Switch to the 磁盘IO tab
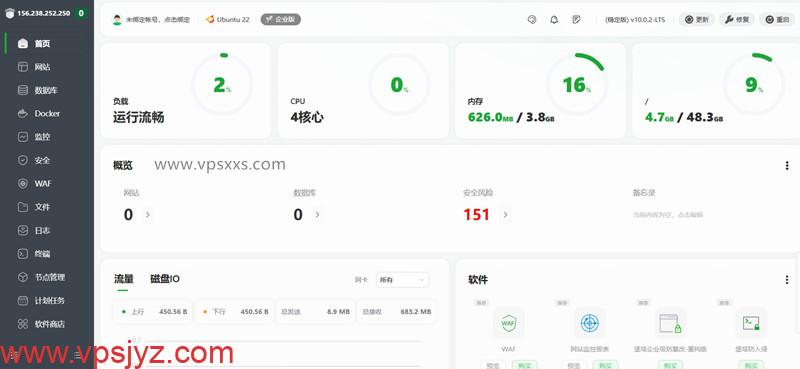The height and width of the screenshot is (369, 800). pyautogui.click(x=165, y=279)
